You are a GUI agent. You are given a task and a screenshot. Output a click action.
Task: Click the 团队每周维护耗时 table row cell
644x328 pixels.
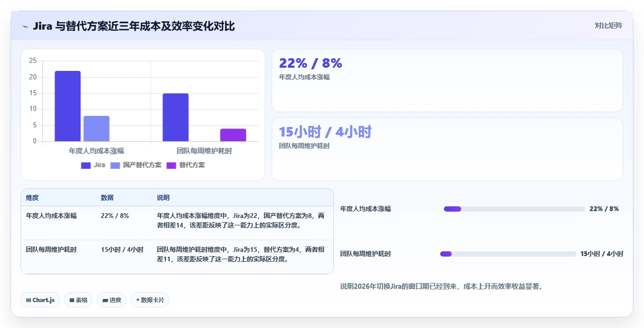(51, 250)
